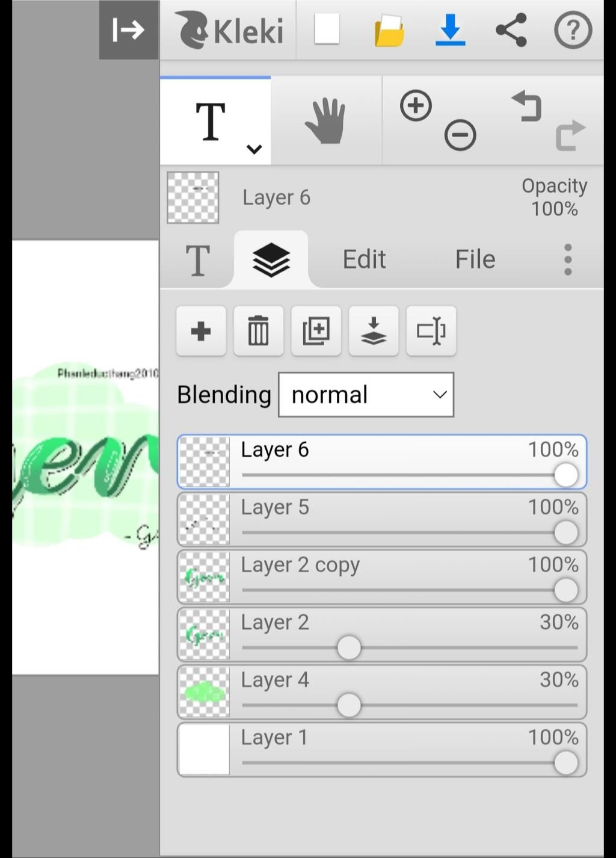Screen dimensions: 616x858
Task: Share the image via the share icon
Action: (x=511, y=30)
